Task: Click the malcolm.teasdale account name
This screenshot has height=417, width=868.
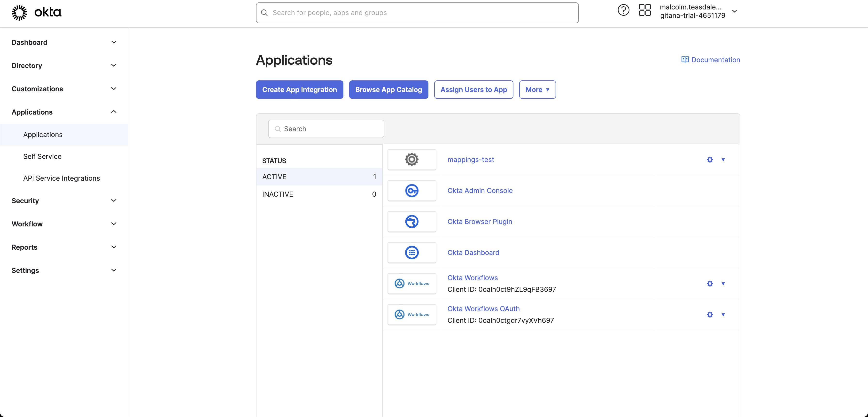Action: [690, 7]
